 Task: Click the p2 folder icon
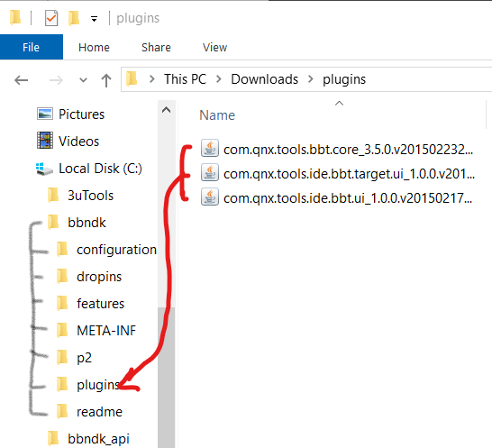tap(62, 357)
